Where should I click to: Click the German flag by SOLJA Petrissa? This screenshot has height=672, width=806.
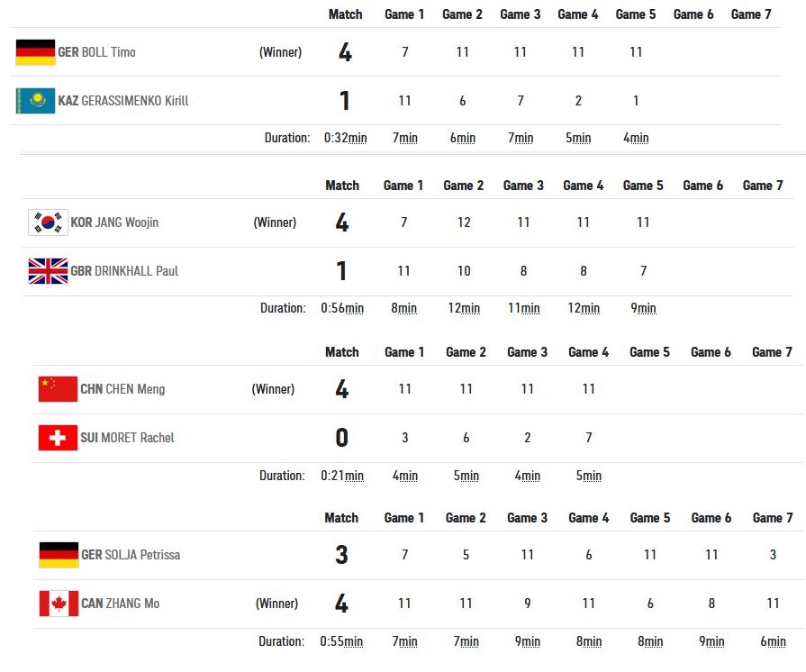(59, 555)
